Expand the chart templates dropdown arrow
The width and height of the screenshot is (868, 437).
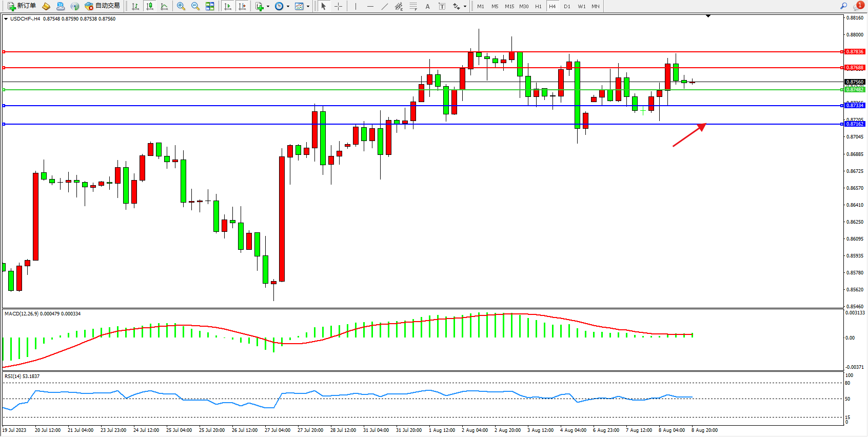click(308, 7)
